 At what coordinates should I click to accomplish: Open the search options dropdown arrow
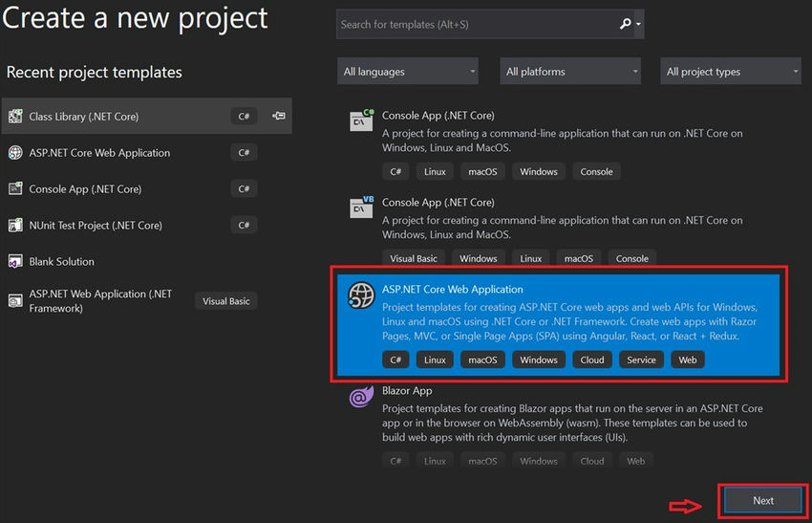click(638, 24)
